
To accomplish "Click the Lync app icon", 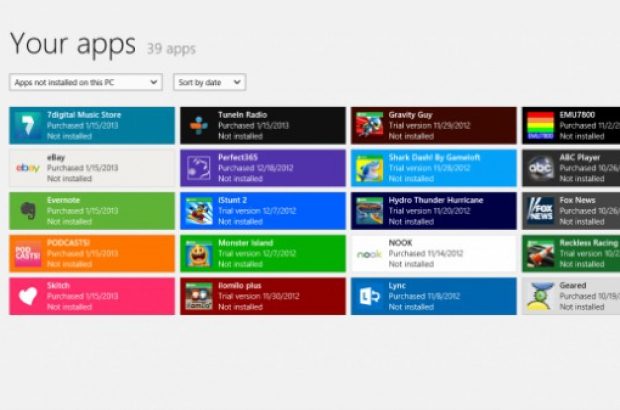I will point(370,296).
